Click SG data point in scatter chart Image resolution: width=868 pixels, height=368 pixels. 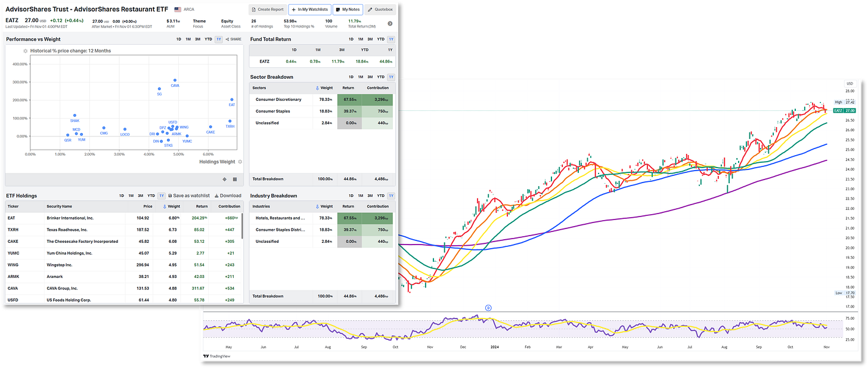159,89
